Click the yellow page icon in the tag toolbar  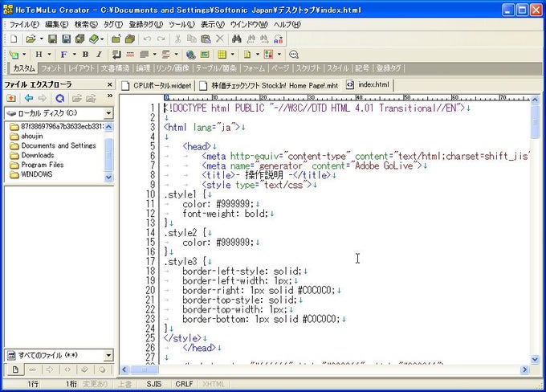click(x=247, y=55)
